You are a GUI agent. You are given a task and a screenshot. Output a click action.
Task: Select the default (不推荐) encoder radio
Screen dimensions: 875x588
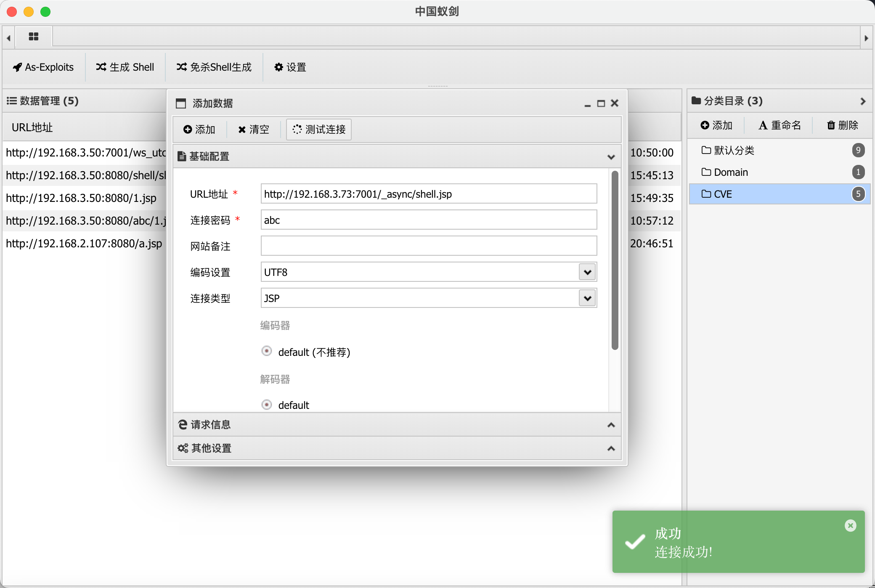(x=267, y=351)
